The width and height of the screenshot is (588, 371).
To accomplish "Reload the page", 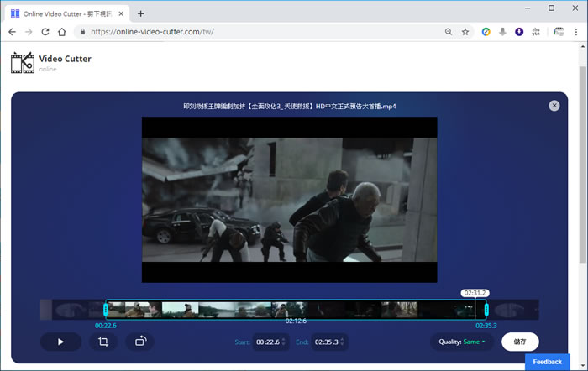I will point(45,32).
